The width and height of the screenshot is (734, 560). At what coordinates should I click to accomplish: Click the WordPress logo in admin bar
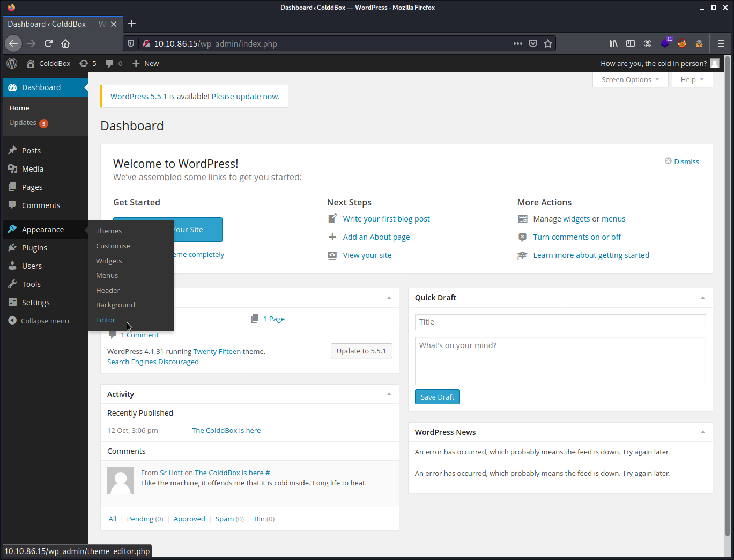(x=12, y=63)
